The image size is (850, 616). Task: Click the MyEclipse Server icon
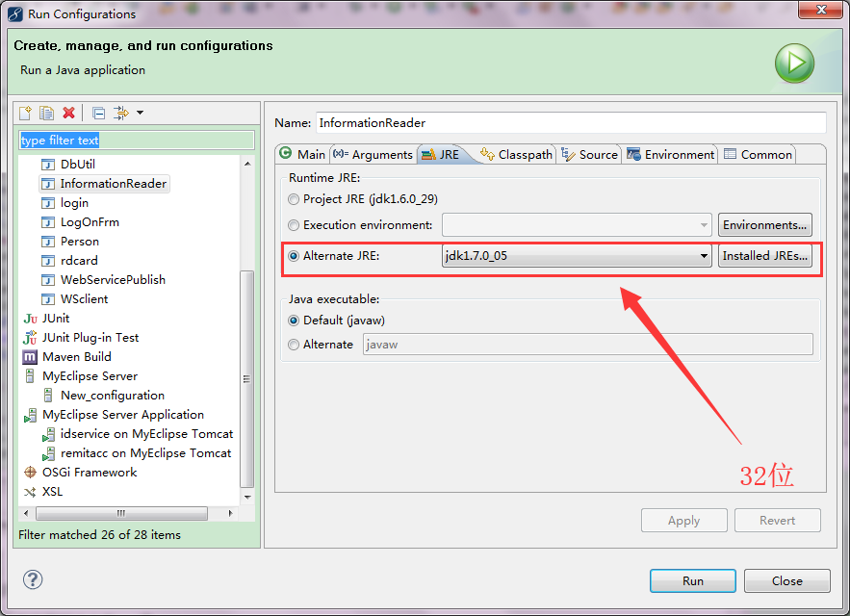point(30,375)
